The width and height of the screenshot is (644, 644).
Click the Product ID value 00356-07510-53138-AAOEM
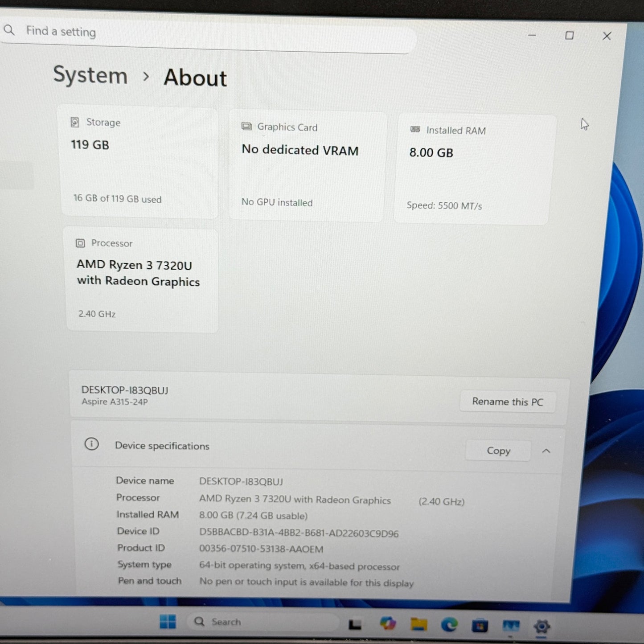262,549
